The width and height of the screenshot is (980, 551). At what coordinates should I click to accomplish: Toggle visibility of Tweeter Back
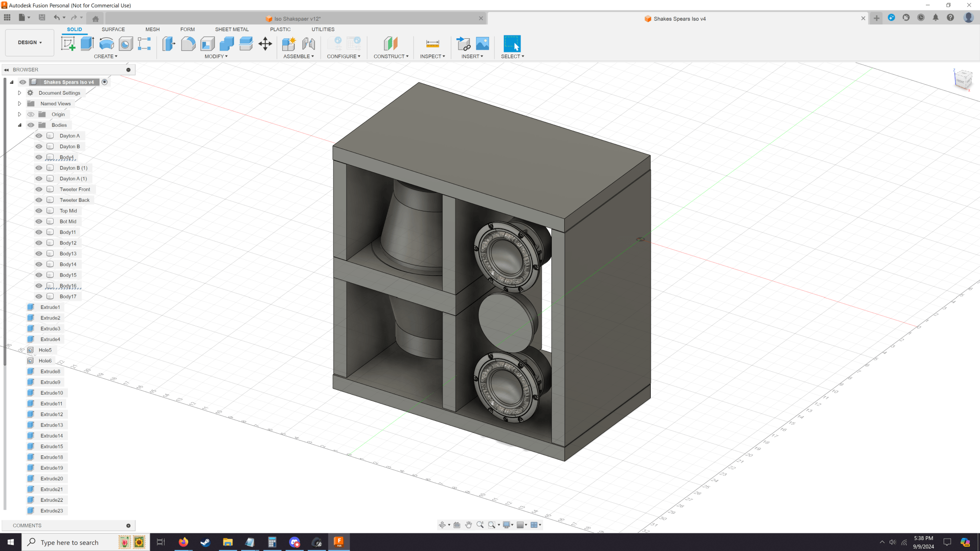(39, 200)
